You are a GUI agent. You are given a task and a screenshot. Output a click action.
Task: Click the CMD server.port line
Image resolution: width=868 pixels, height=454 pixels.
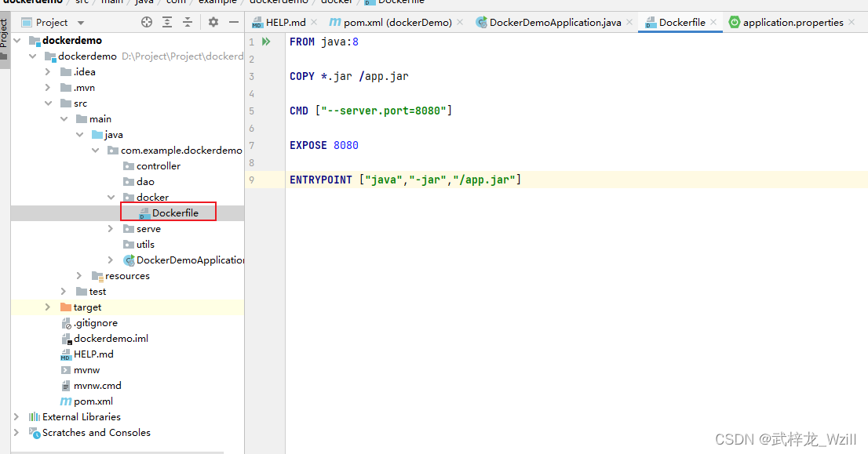(370, 111)
